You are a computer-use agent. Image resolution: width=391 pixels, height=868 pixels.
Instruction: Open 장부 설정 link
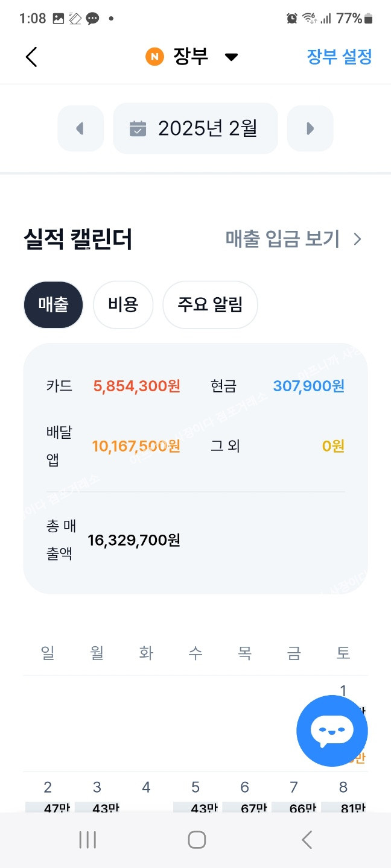pyautogui.click(x=339, y=57)
